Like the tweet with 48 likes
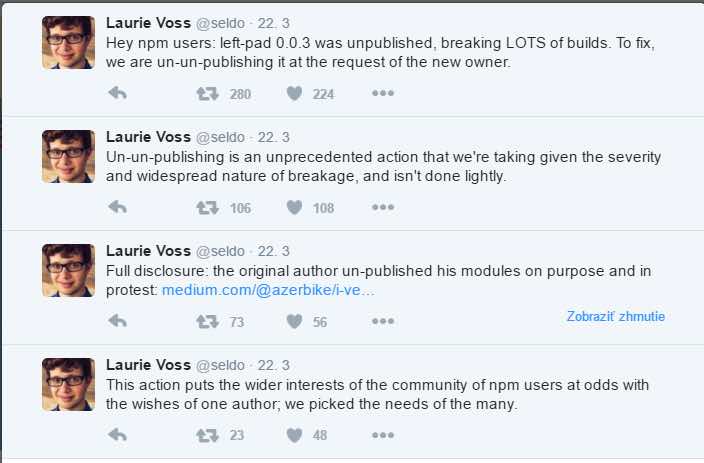 [x=294, y=435]
